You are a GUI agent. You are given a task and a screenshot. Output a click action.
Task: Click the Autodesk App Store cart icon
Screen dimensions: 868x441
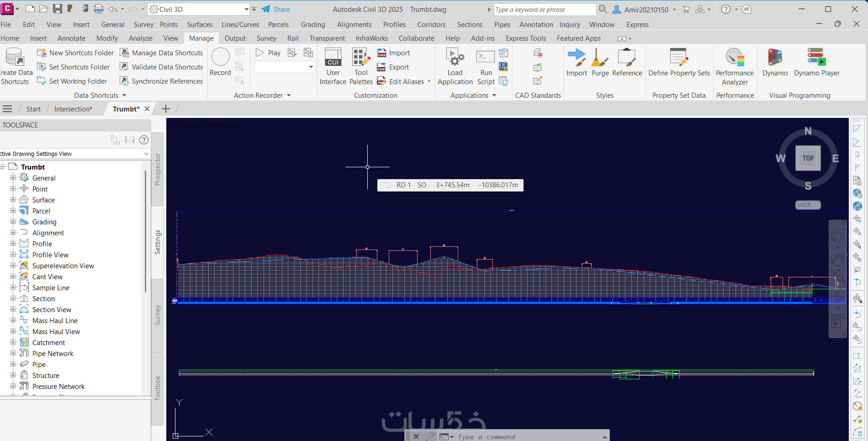pos(686,9)
